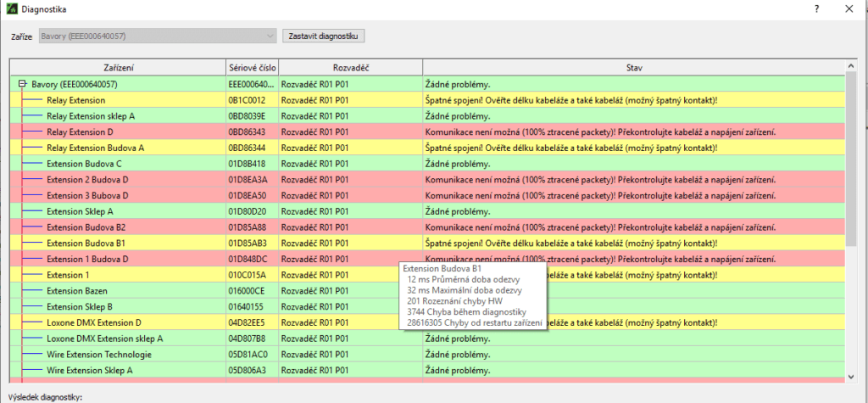
Task: Select the Relay Extension sklep A row
Action: [428, 116]
